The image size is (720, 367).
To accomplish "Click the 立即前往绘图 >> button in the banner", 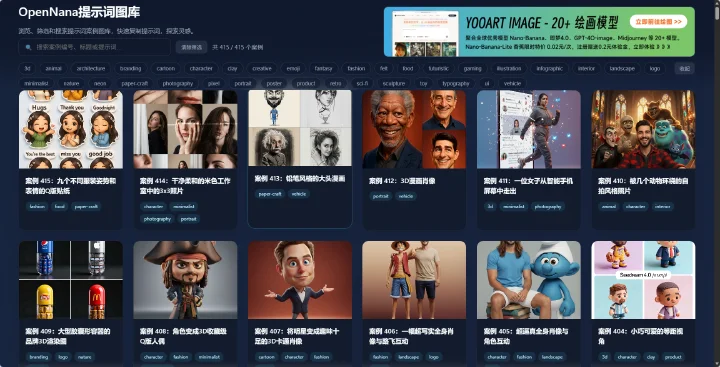I will coord(658,22).
